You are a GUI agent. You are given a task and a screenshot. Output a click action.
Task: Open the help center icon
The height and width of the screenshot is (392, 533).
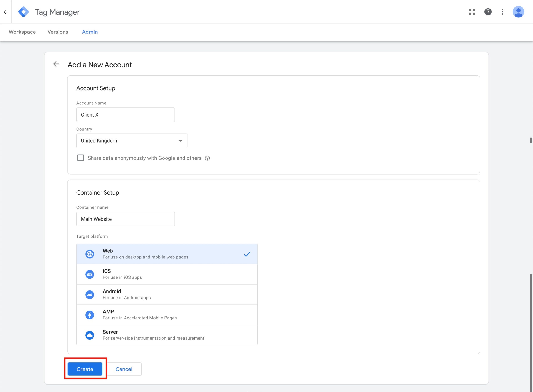[x=488, y=12]
